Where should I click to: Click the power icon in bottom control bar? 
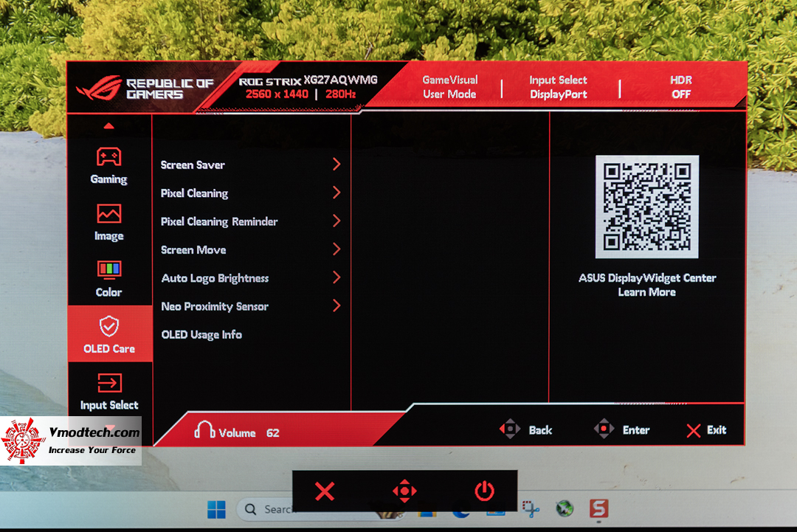(484, 491)
